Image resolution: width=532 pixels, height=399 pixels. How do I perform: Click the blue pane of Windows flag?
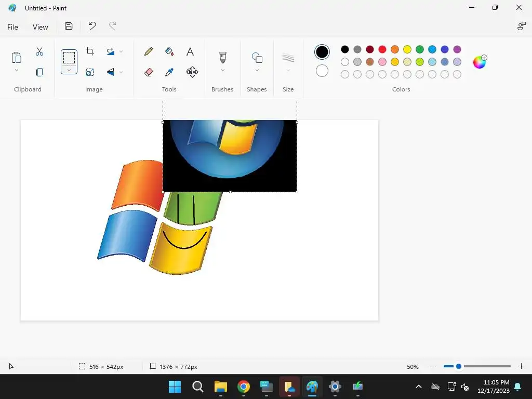[x=128, y=235]
